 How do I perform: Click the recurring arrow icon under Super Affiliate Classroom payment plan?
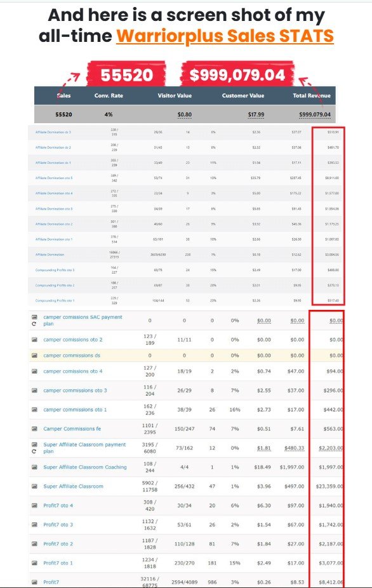34,451
